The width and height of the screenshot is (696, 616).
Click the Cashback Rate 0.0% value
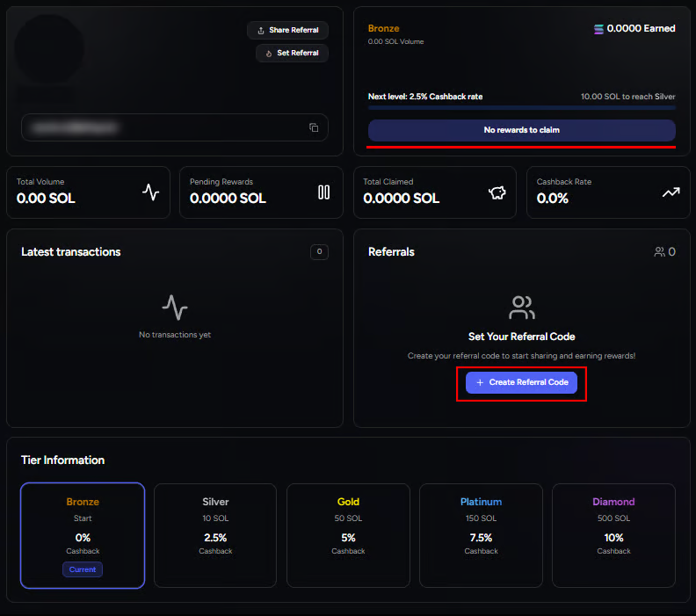tap(552, 199)
